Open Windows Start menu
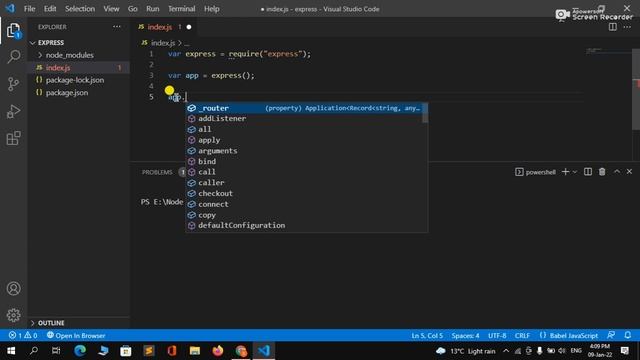 point(11,351)
